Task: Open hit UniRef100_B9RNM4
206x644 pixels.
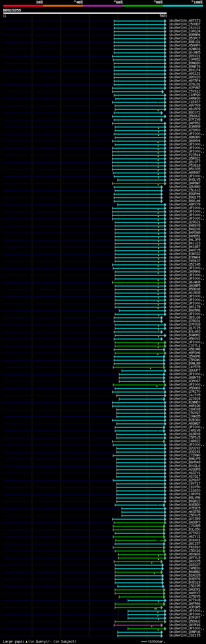Action: pos(185,35)
